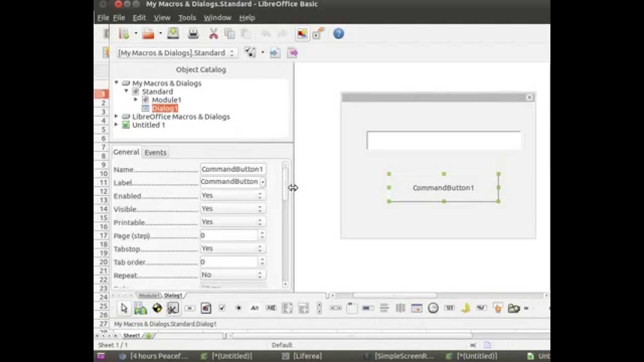
Task: Choose the Date Field control tool
Action: tap(417, 308)
